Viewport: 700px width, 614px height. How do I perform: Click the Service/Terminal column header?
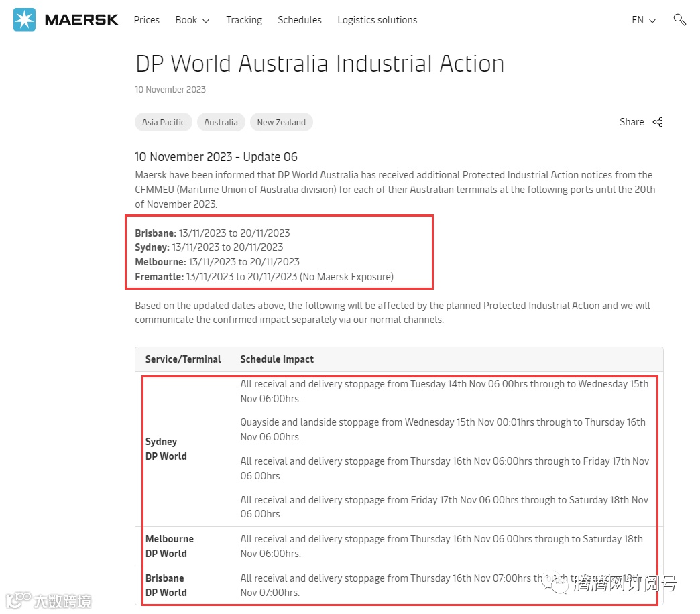[x=183, y=359]
